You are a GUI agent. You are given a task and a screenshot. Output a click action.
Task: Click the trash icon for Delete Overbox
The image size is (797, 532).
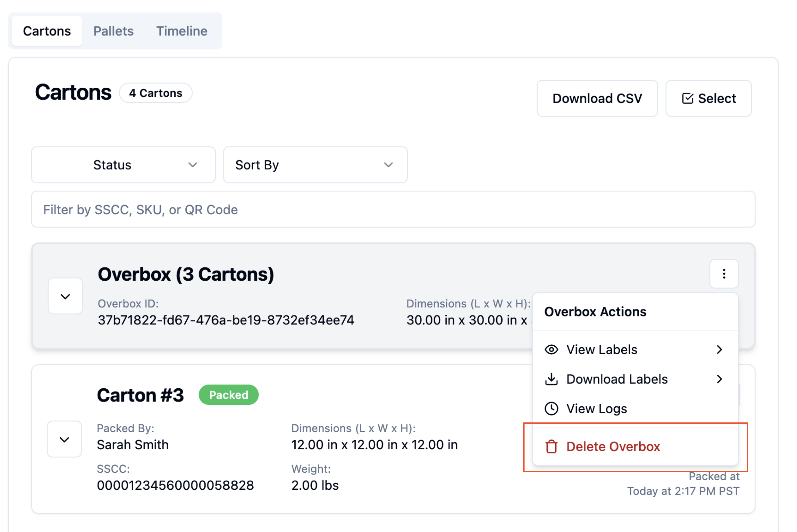(551, 446)
